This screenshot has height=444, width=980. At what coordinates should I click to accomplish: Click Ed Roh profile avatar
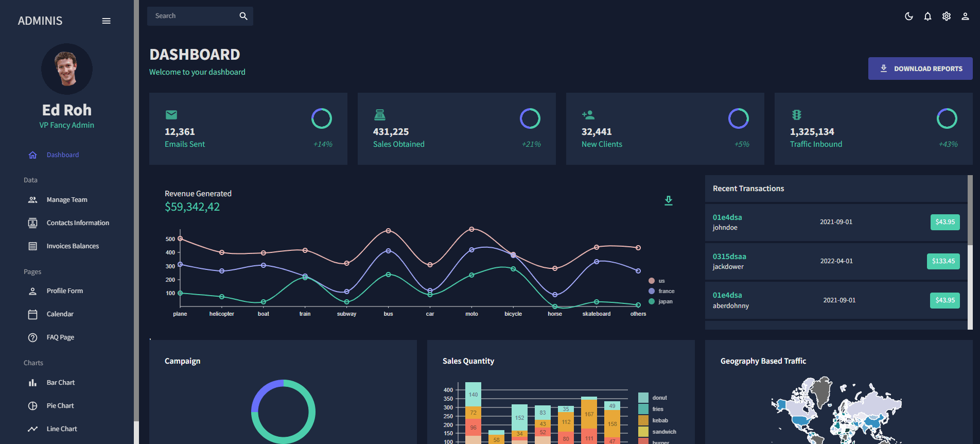pyautogui.click(x=67, y=69)
